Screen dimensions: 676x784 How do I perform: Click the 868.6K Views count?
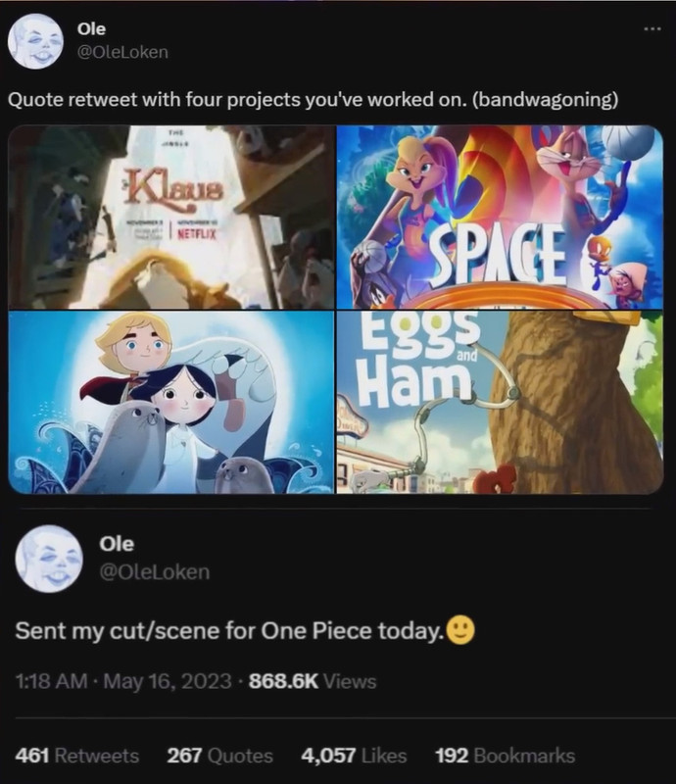click(x=313, y=681)
